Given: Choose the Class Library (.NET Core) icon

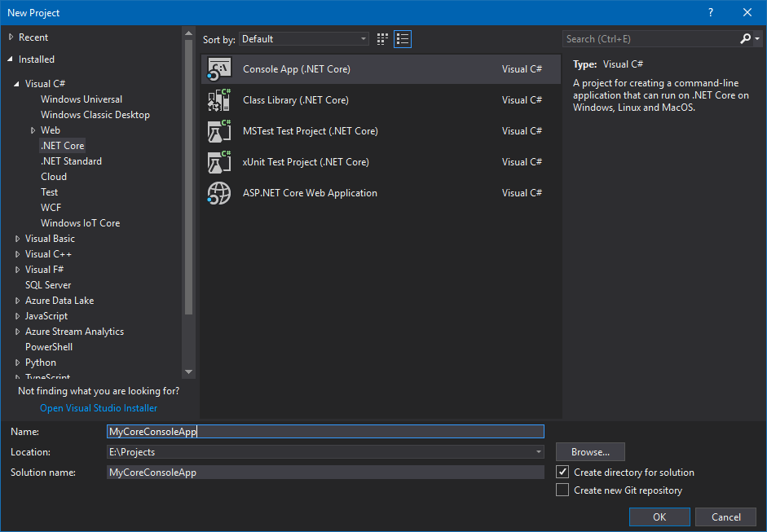Looking at the screenshot, I should (219, 99).
